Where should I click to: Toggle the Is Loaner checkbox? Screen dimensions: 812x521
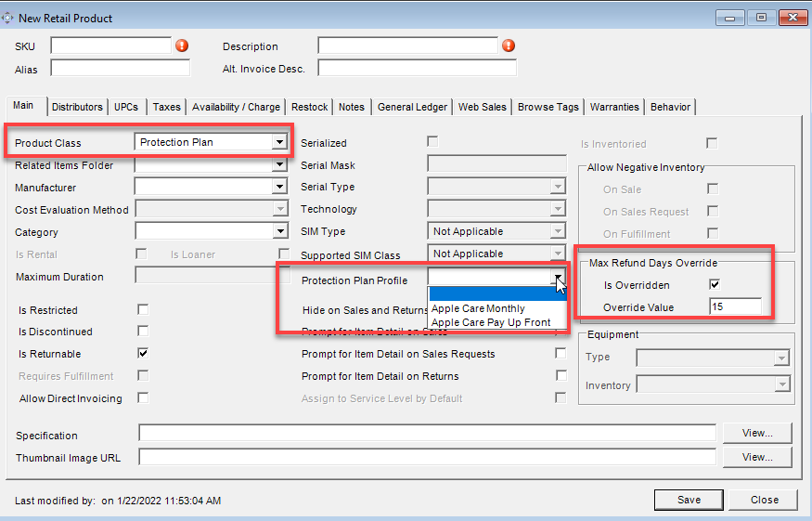[284, 254]
